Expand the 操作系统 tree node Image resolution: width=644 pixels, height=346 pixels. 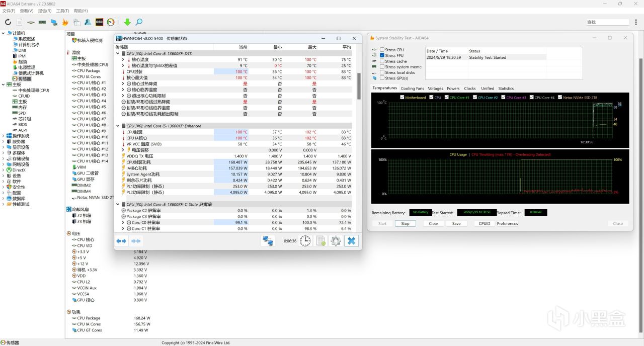(4, 136)
